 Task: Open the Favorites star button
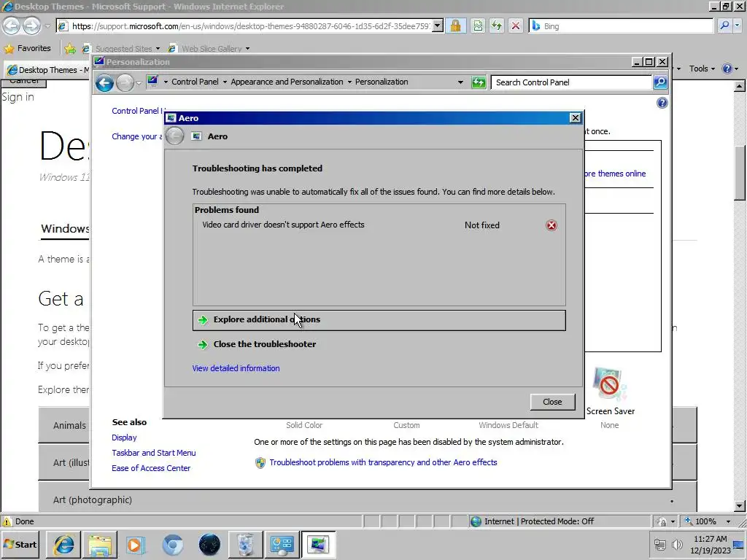tap(27, 48)
